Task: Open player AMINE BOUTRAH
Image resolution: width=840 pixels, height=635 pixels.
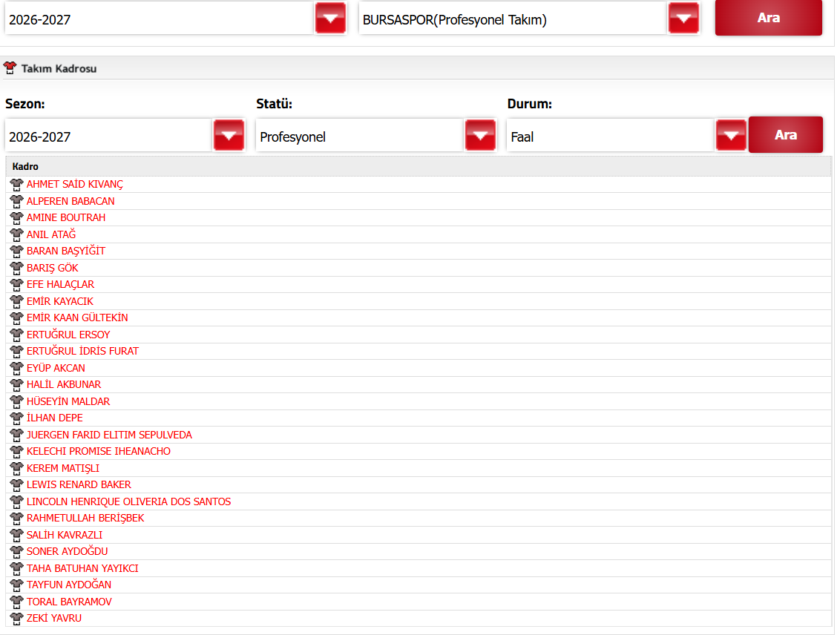Action: [66, 217]
